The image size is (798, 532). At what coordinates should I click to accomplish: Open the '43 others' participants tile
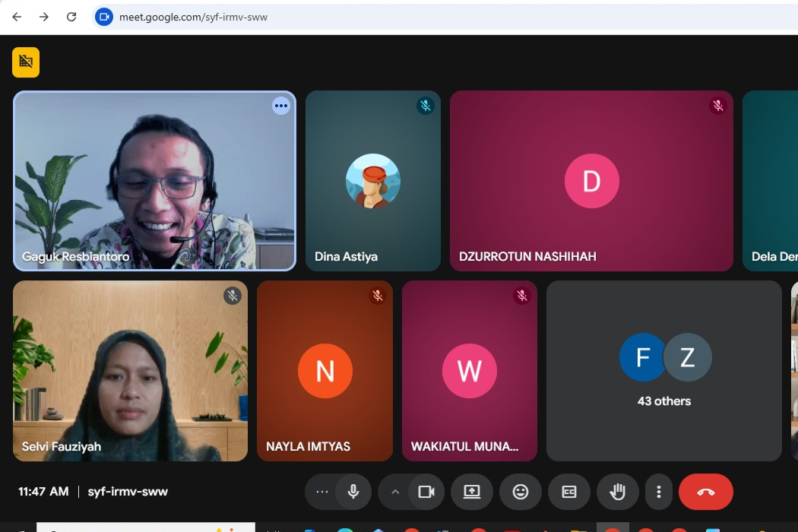(663, 371)
